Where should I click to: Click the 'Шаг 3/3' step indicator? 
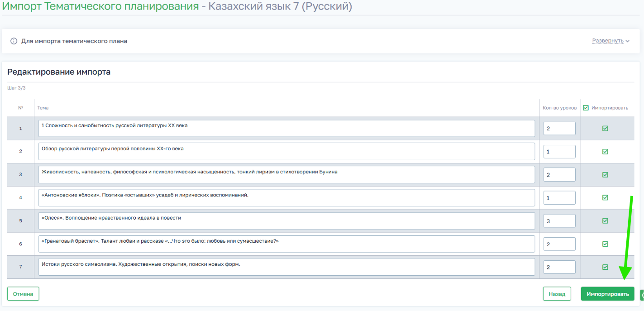(x=16, y=88)
